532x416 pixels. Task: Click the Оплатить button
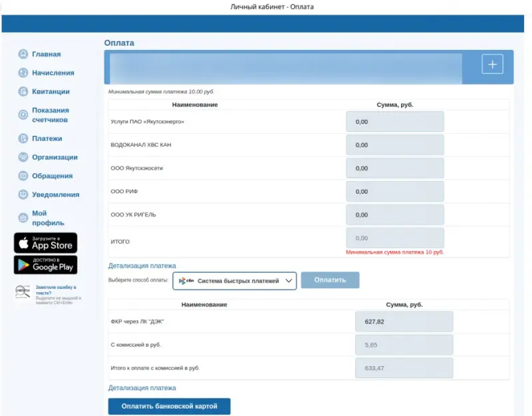(x=330, y=280)
